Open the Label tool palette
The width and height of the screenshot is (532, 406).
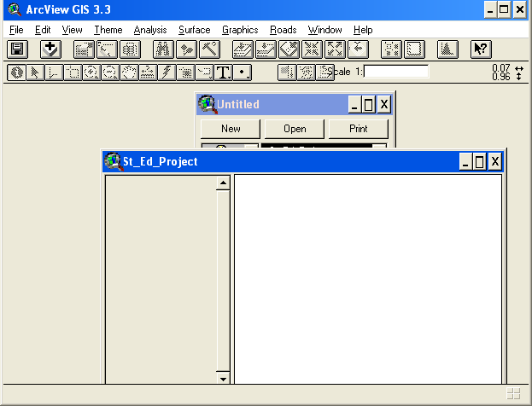205,72
